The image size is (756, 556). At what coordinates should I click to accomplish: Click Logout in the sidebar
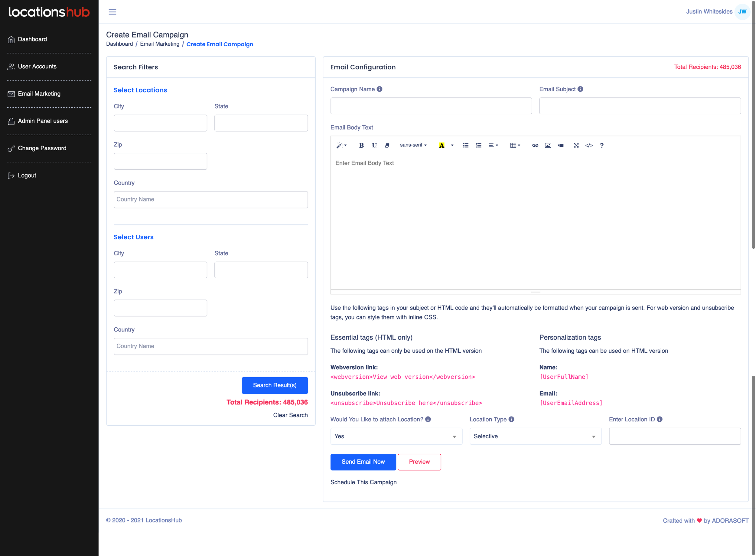(x=27, y=176)
